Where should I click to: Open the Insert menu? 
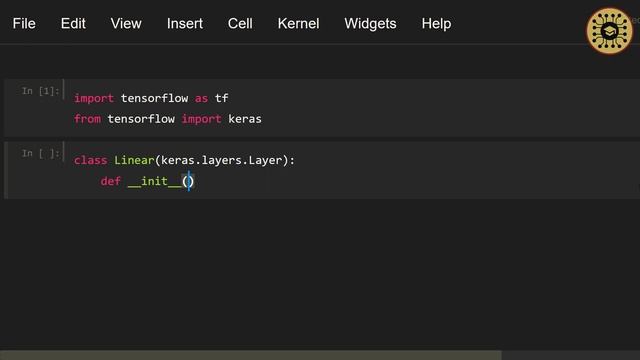point(184,24)
